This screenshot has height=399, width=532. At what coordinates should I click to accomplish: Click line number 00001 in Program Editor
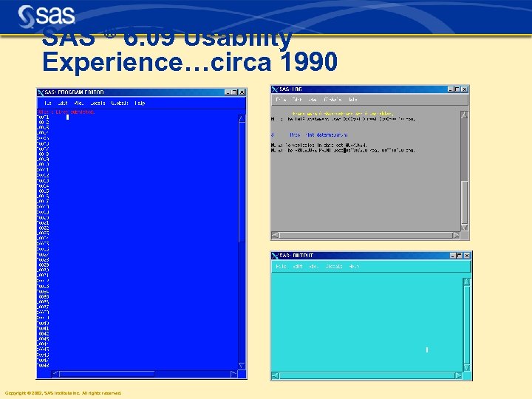click(43, 117)
